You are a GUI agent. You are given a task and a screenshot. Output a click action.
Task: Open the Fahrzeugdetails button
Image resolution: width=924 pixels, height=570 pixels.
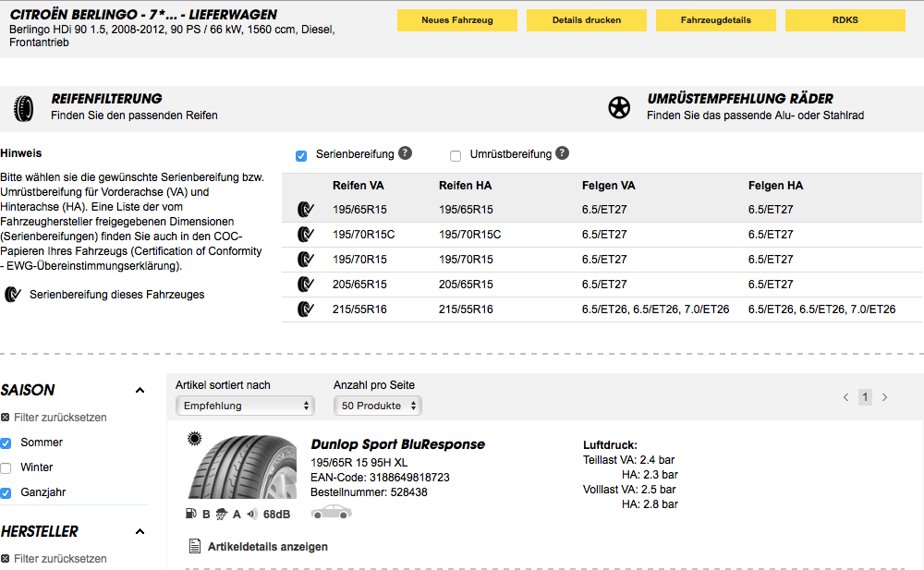click(716, 20)
